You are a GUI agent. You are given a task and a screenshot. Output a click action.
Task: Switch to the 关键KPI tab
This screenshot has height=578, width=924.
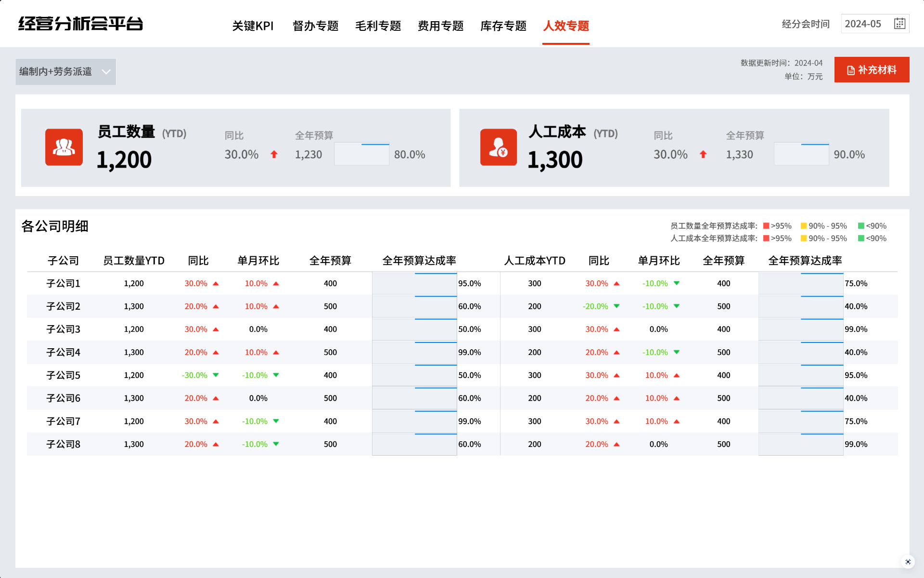[x=253, y=26]
